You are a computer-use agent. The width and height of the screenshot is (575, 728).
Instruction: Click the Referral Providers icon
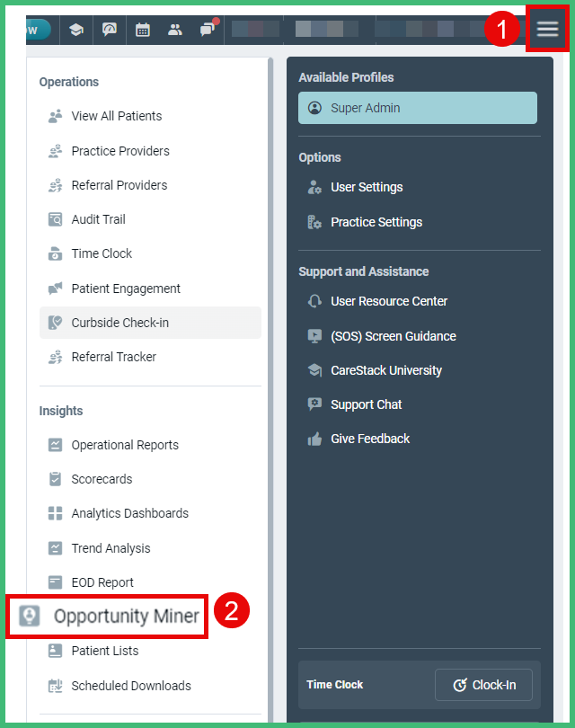tap(55, 185)
